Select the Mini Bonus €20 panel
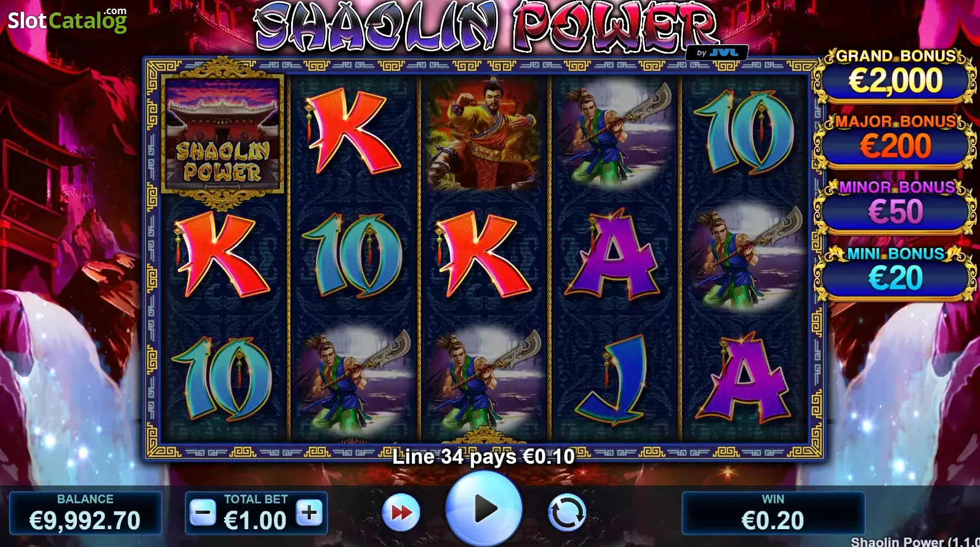Screen dimensions: 980x547 click(x=896, y=273)
